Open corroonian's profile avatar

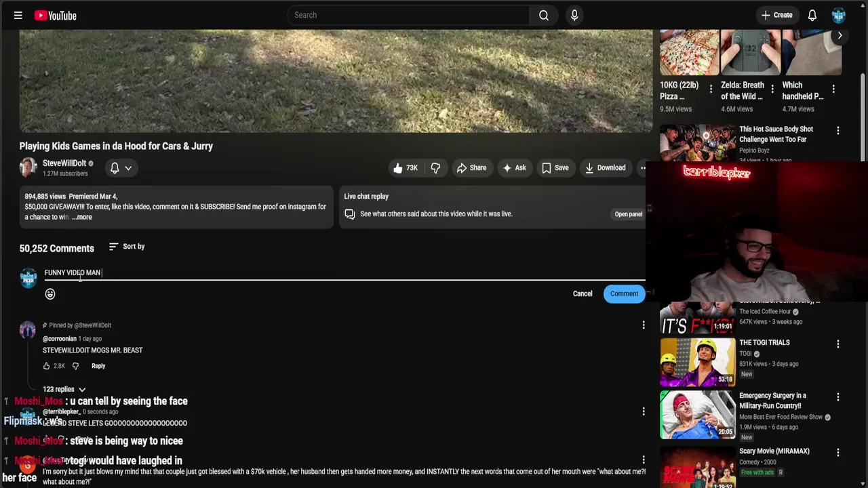28,330
